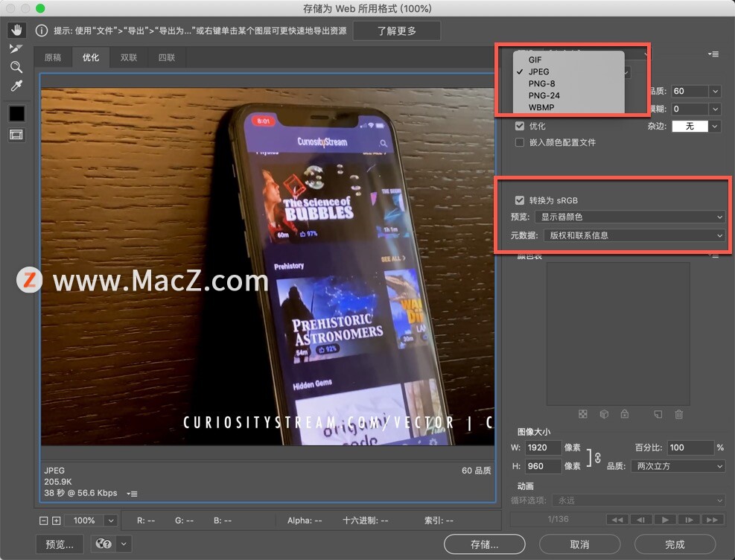735x560 pixels.
Task: Click the browser preview globe icon
Action: pos(103,544)
